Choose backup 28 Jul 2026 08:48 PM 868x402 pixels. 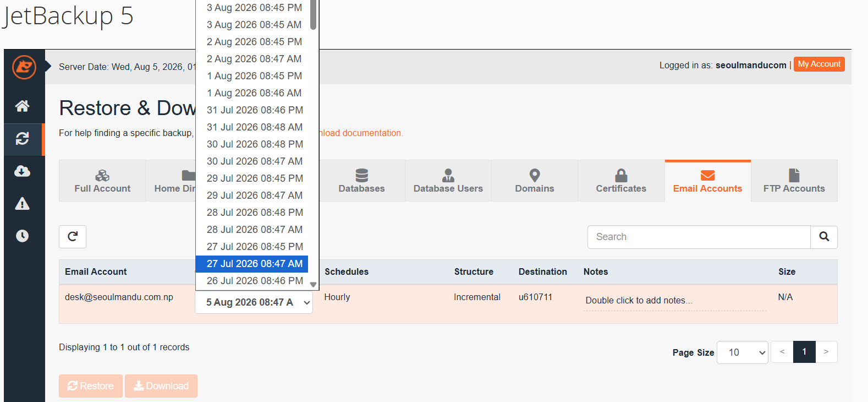coord(252,213)
